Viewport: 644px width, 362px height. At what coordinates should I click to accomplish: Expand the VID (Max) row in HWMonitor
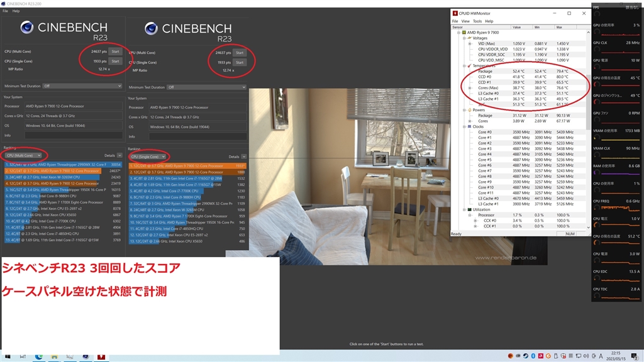[x=470, y=43]
